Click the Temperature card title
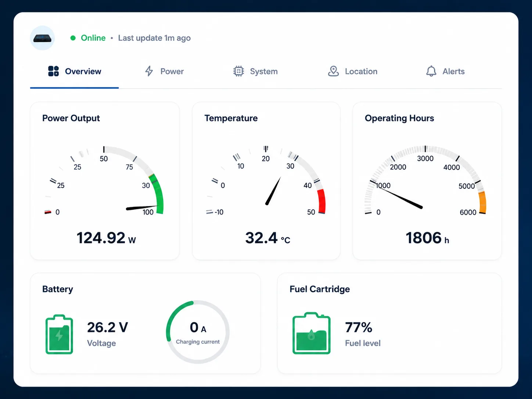Screen dimensions: 532x399 [x=231, y=118]
